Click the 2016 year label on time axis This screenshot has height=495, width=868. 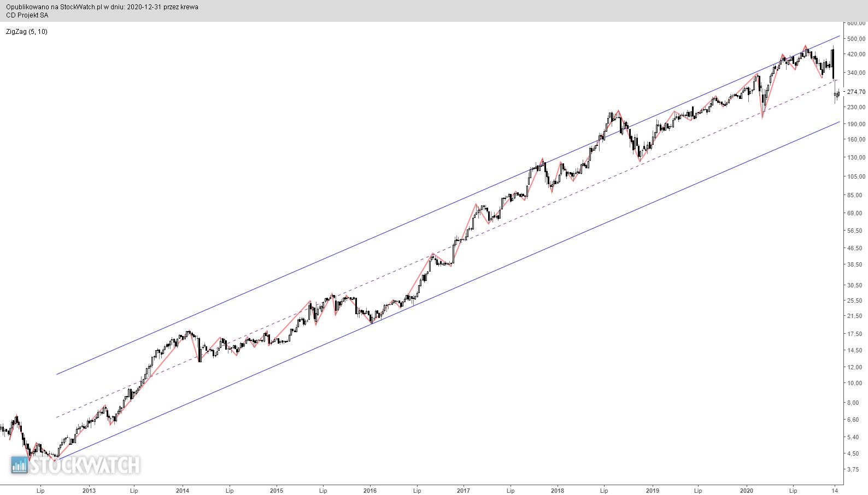point(370,491)
